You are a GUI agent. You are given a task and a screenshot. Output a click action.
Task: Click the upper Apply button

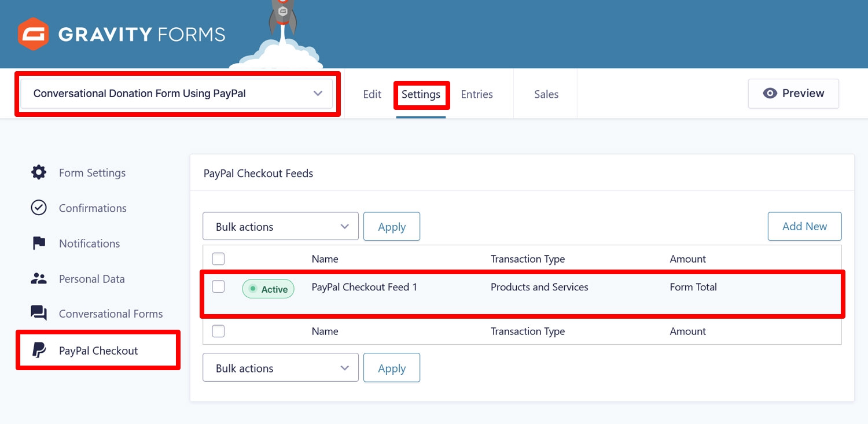392,226
